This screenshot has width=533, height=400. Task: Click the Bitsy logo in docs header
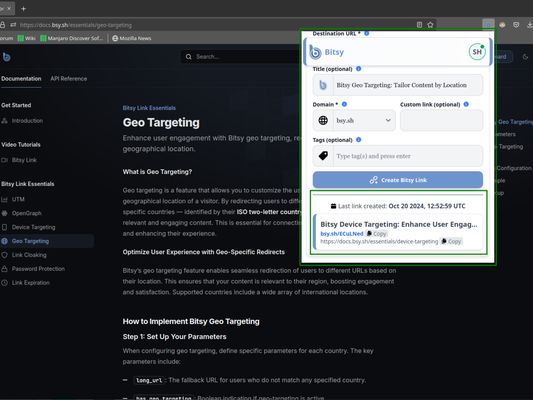tap(6, 57)
